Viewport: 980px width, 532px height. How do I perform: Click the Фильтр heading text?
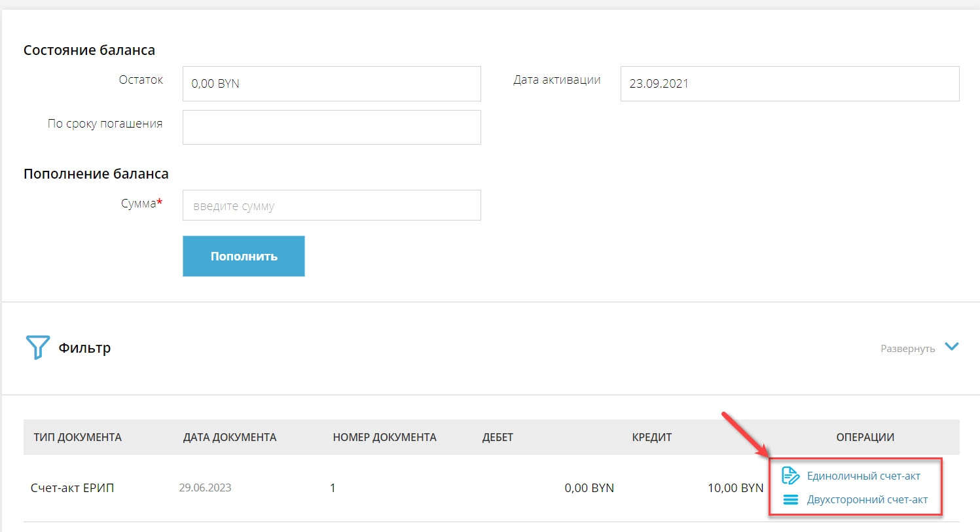tap(84, 348)
